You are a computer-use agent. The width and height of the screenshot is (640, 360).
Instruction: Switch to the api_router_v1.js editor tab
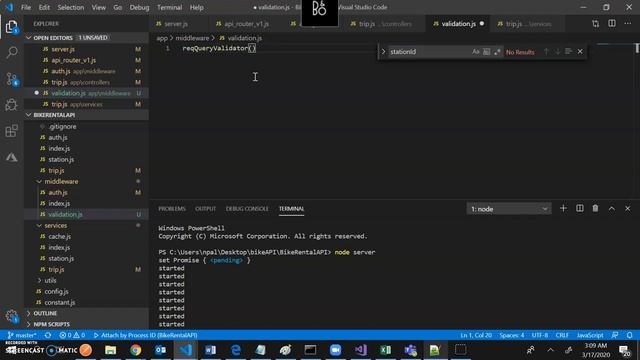point(246,24)
